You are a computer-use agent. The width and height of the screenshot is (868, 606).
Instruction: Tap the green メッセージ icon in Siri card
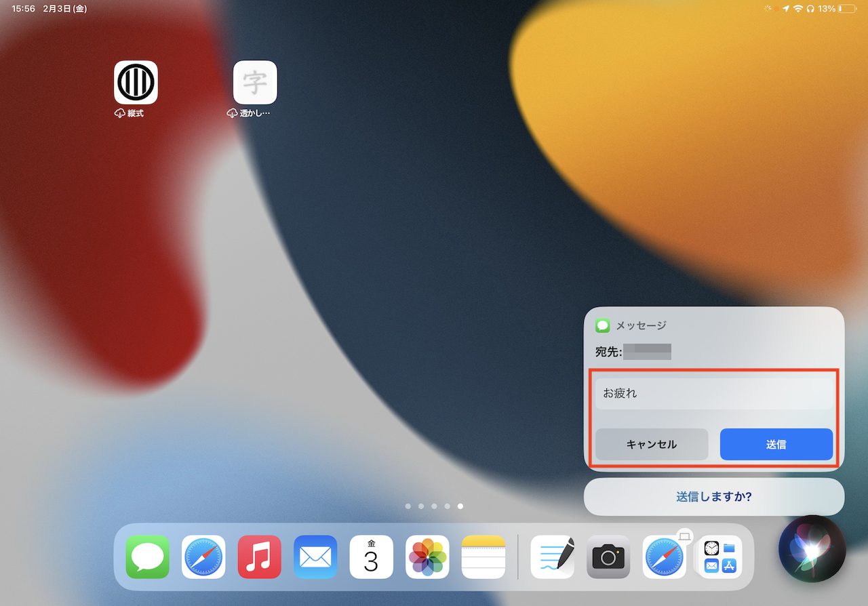[603, 326]
